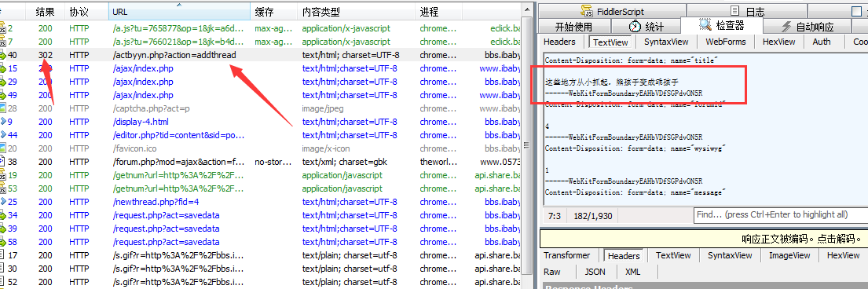Screen dimensions: 868x289
Task: Sort sessions by 内容类型 column header
Action: 356,12
